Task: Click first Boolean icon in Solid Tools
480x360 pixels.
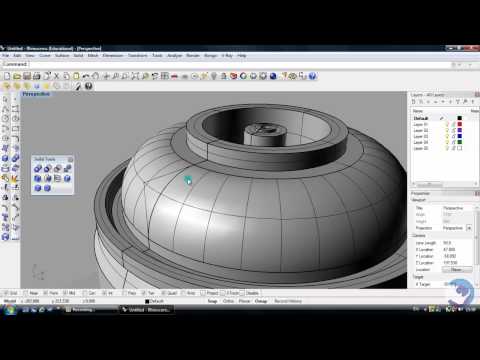Action: [38, 168]
